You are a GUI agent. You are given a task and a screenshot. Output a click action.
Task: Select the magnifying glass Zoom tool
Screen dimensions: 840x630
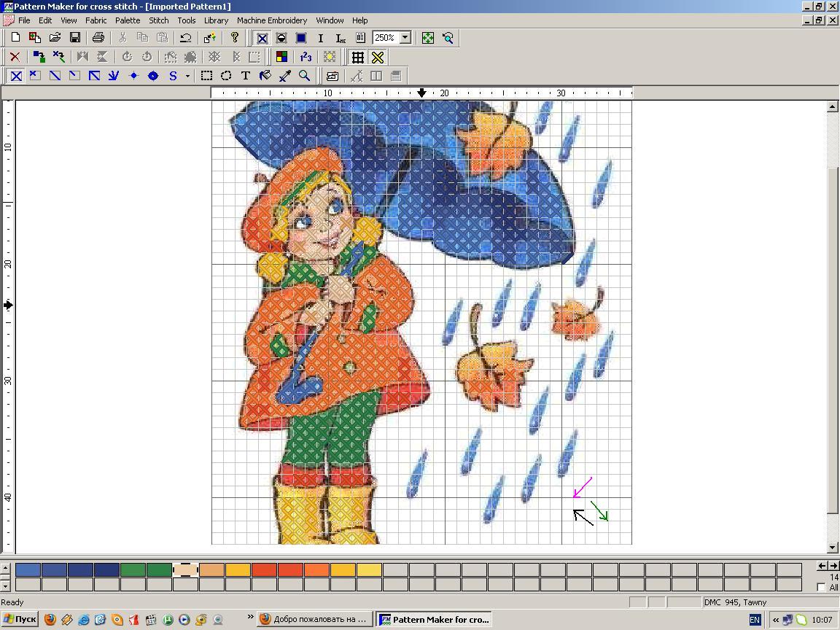304,76
